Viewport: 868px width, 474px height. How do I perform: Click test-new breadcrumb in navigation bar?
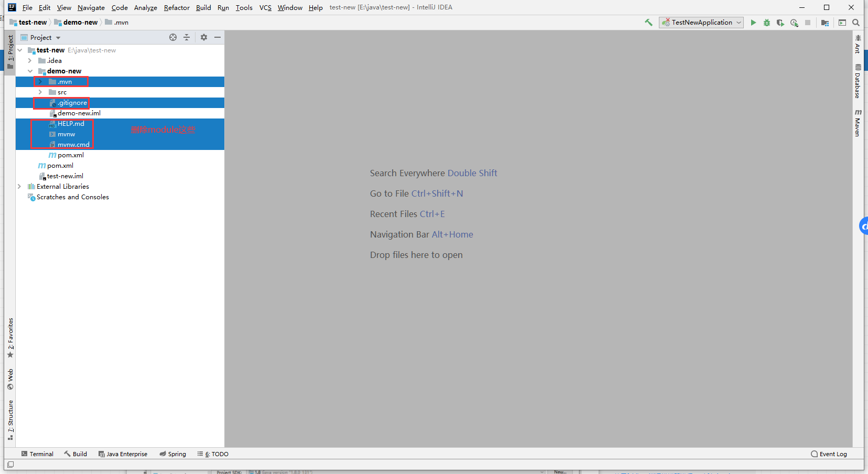(x=28, y=23)
